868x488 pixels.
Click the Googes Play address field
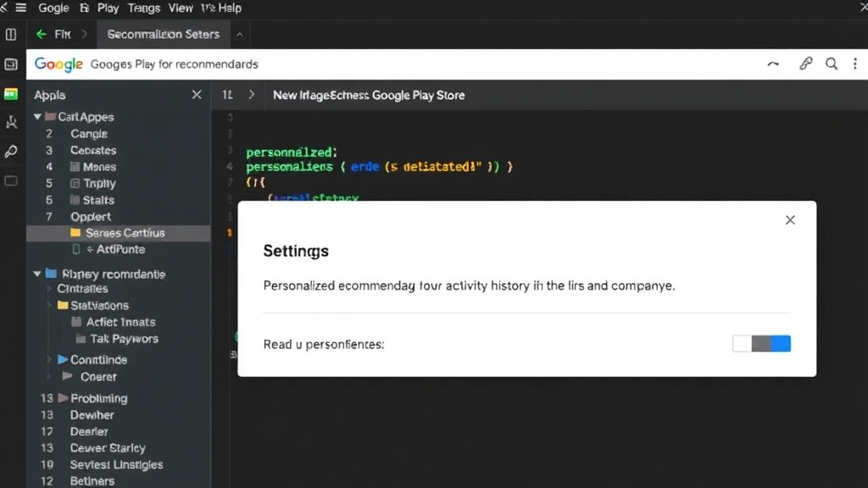click(174, 64)
